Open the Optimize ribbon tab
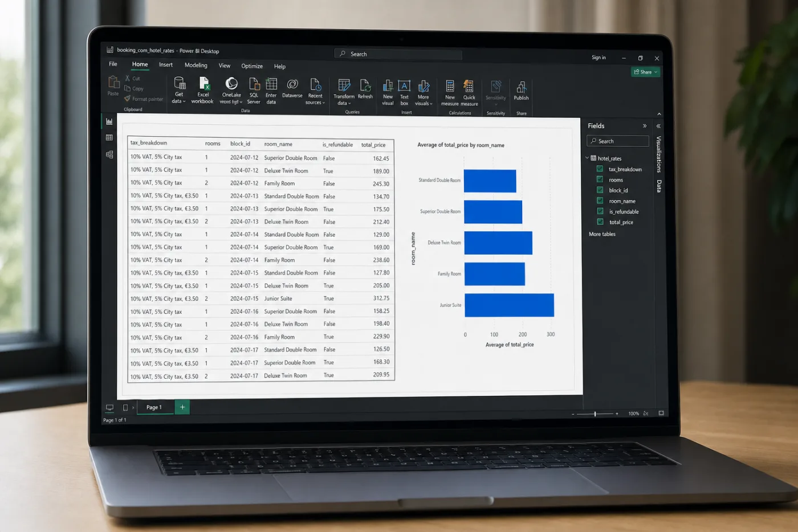The width and height of the screenshot is (798, 532). tap(252, 66)
